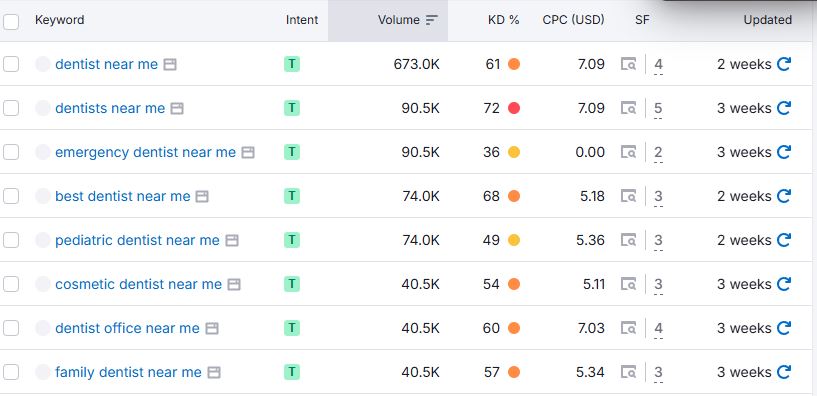Sort table by KD % column header

503,20
